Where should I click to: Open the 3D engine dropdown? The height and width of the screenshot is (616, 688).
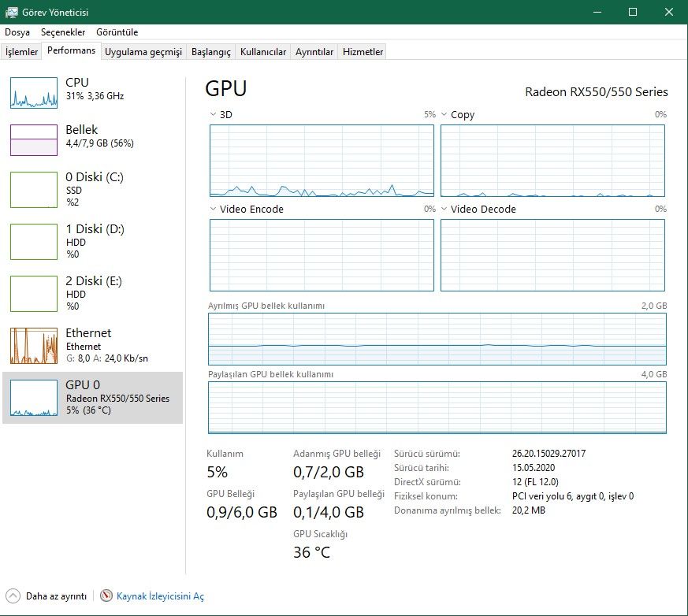(214, 114)
